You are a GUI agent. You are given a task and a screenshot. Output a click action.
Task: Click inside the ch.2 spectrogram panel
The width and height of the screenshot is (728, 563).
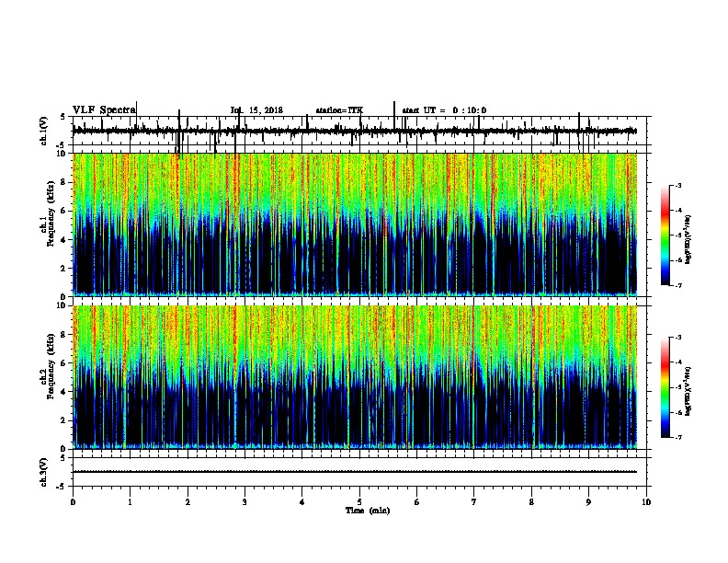tap(355, 377)
